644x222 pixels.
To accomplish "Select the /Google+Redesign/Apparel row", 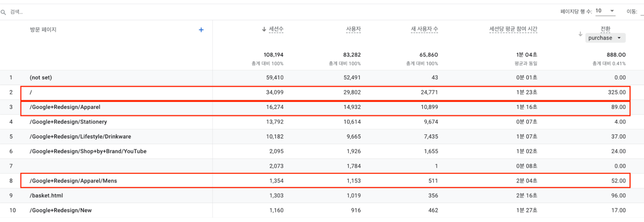I will click(x=65, y=107).
